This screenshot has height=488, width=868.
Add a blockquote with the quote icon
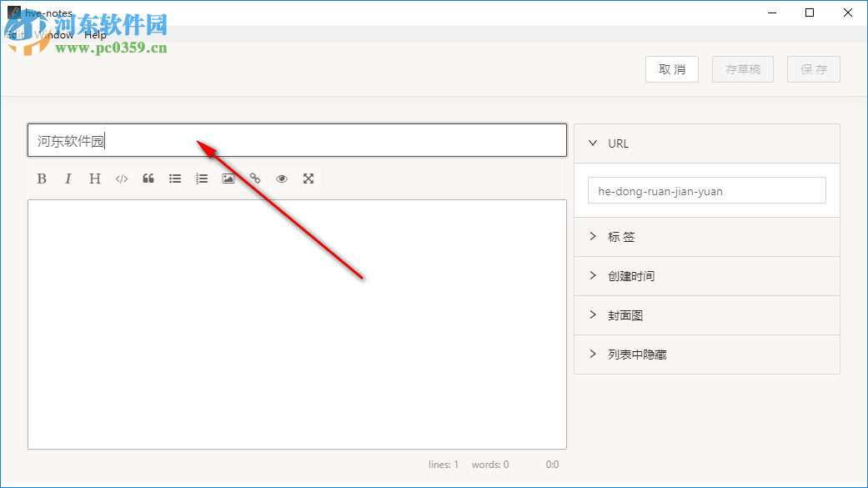point(148,179)
